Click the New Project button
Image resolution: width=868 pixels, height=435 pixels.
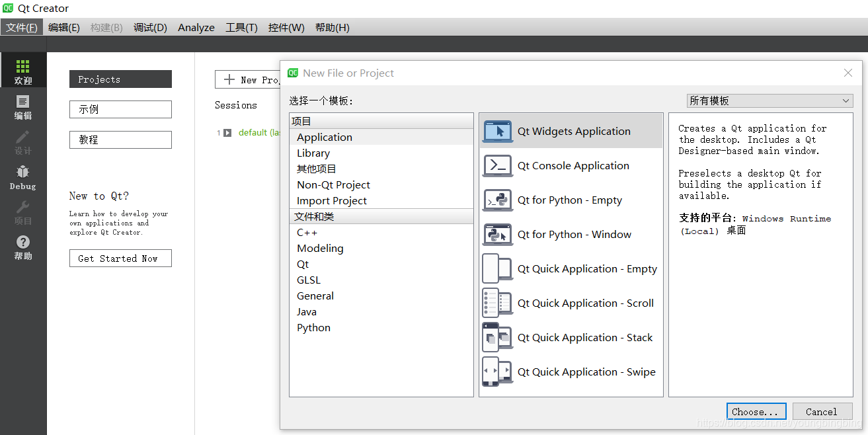click(x=248, y=79)
